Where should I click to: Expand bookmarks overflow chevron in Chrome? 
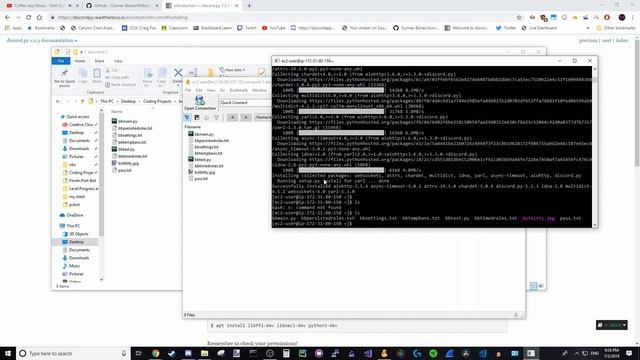pos(588,28)
